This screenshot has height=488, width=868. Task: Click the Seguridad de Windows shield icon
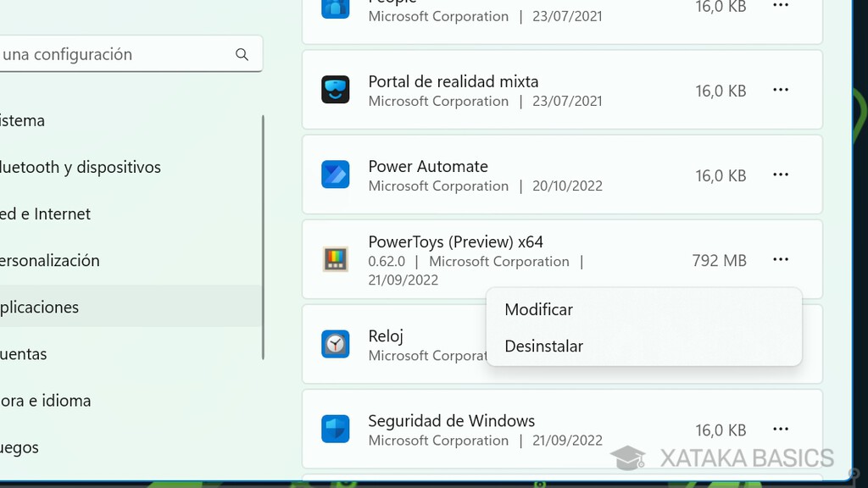[x=336, y=429]
